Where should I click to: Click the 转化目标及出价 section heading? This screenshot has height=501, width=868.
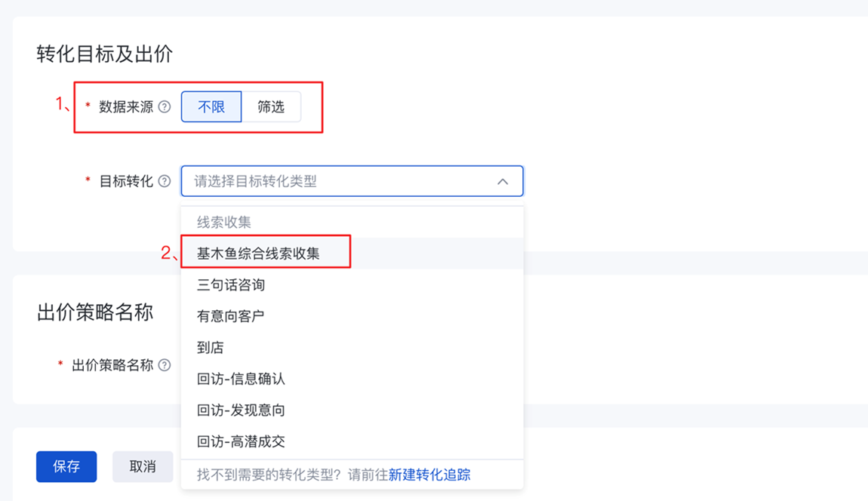click(105, 54)
